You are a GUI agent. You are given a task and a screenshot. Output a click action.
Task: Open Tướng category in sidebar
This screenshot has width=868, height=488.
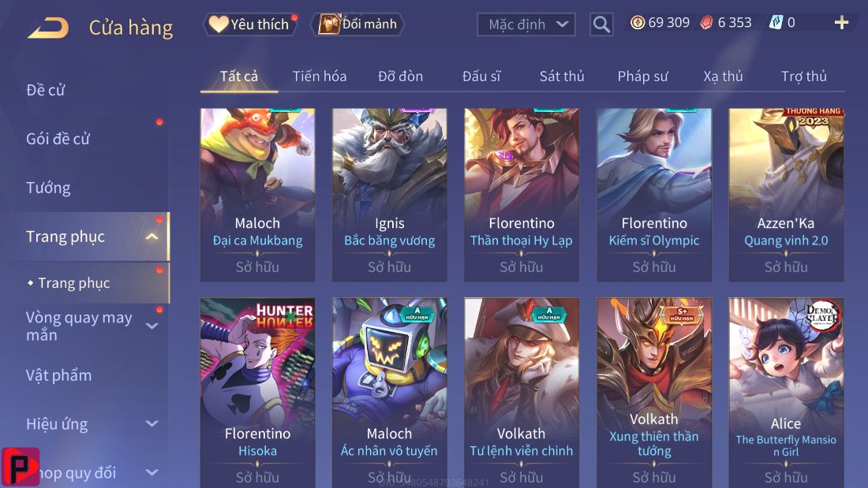tap(48, 188)
